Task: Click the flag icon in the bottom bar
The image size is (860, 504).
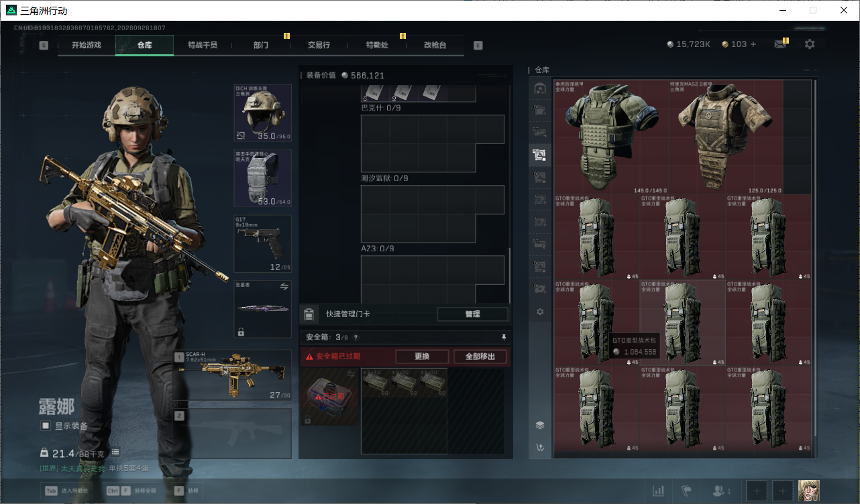Action: [686, 491]
